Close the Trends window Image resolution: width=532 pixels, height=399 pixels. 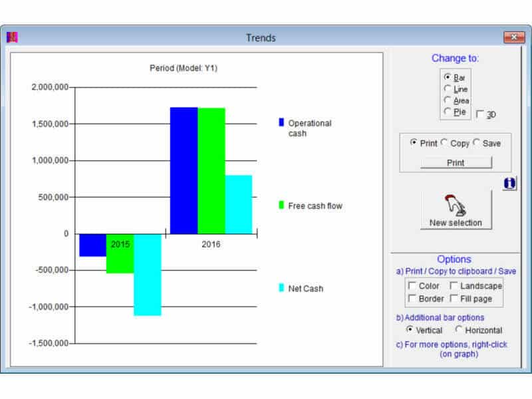coord(514,37)
